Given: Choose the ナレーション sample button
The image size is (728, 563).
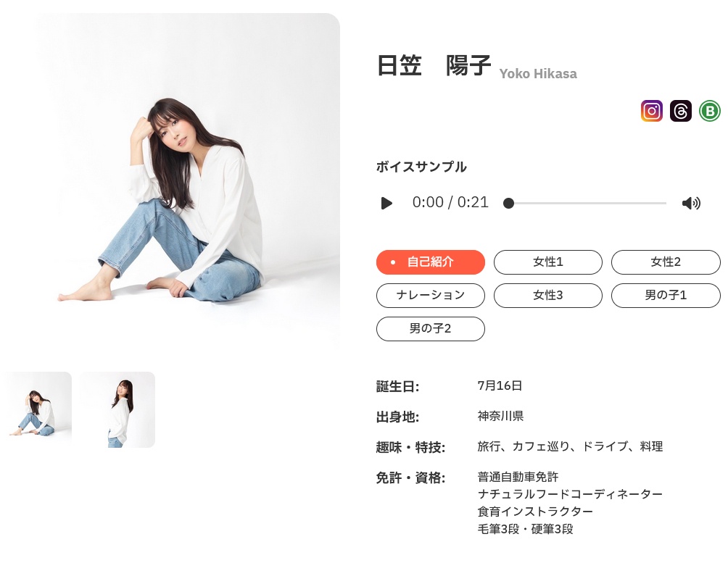Looking at the screenshot, I should click(431, 295).
